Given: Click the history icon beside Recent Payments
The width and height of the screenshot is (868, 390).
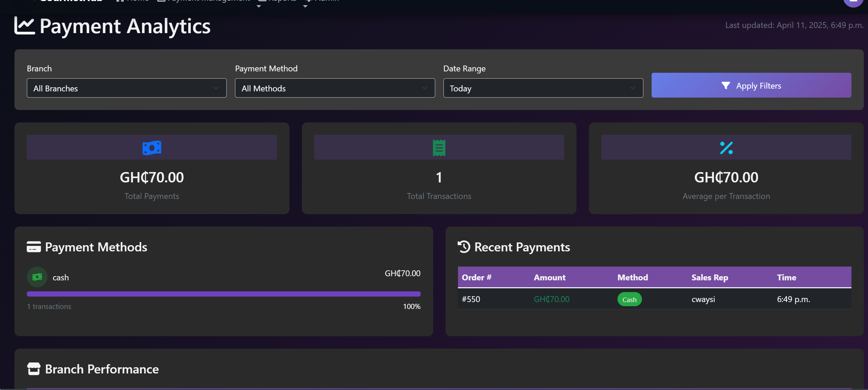Looking at the screenshot, I should (463, 247).
